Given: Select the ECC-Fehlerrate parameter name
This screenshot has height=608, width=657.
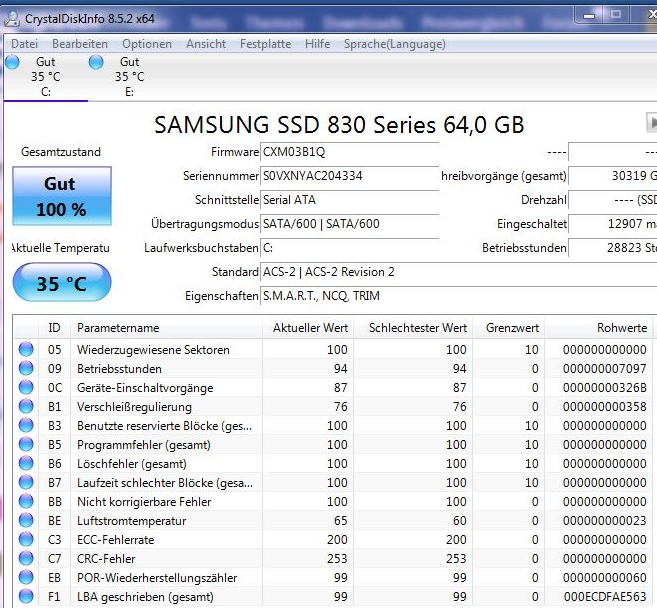Looking at the screenshot, I should tap(116, 540).
